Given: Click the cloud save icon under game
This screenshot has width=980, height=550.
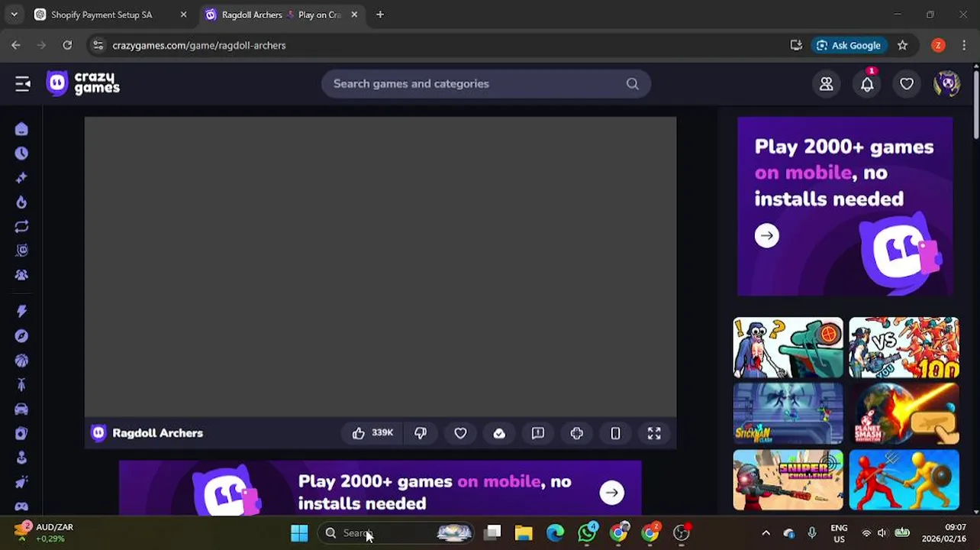Looking at the screenshot, I should point(499,433).
